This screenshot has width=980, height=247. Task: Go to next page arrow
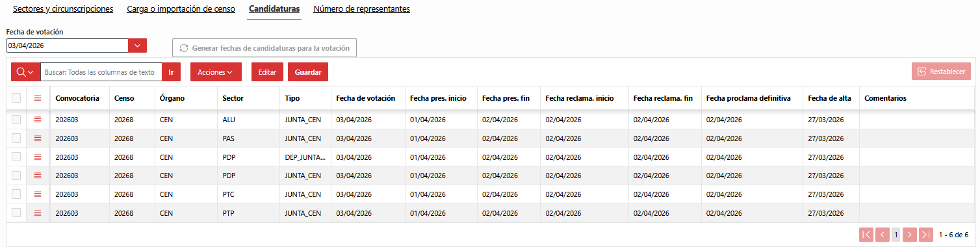click(910, 235)
